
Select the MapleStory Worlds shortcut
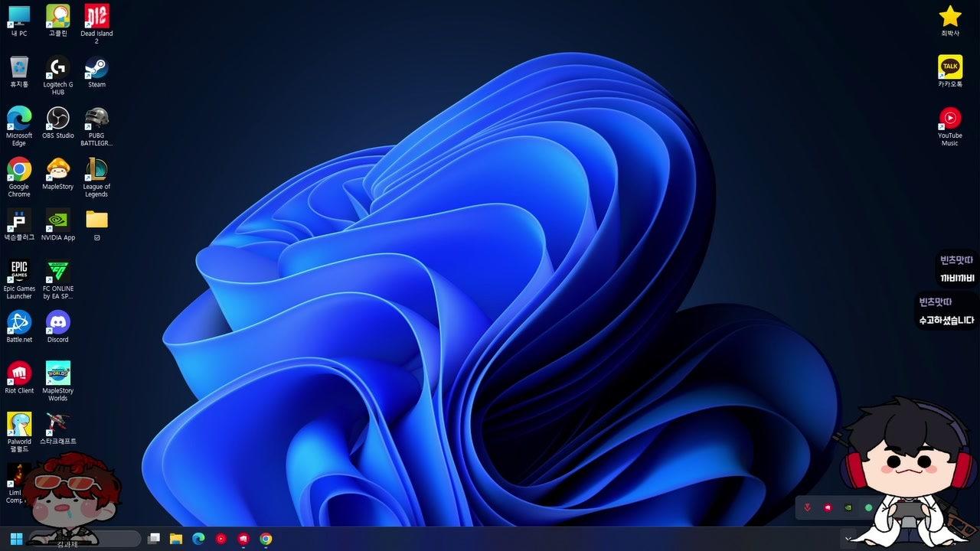pos(58,381)
